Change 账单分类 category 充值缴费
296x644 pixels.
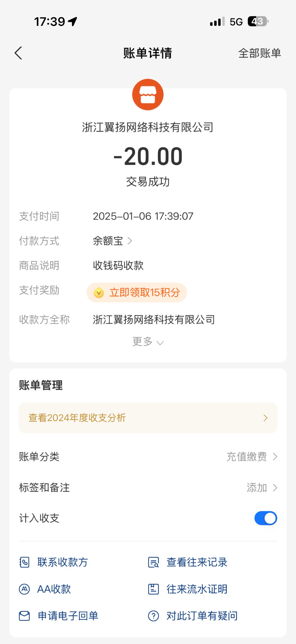click(x=251, y=457)
